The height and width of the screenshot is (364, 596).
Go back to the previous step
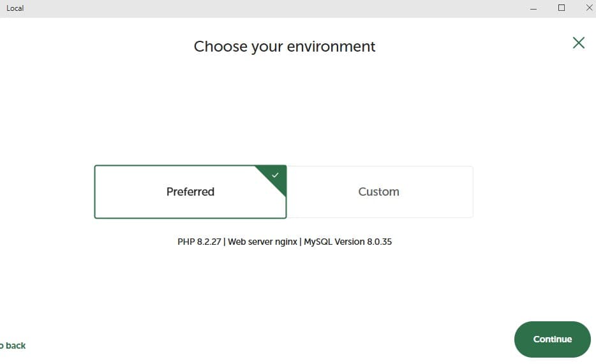[x=13, y=346]
